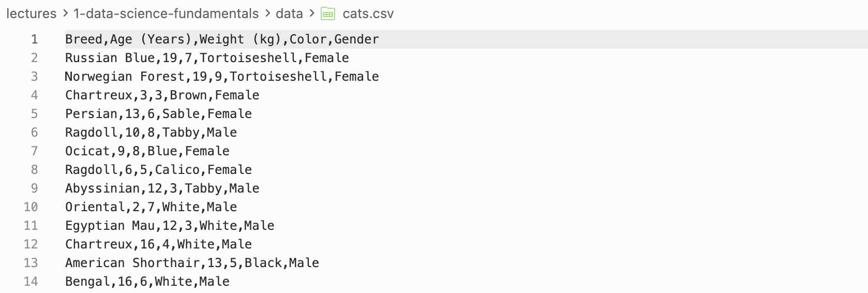Click the chevron after 'lectures'
Image resolution: width=868 pixels, height=293 pixels.
(65, 13)
